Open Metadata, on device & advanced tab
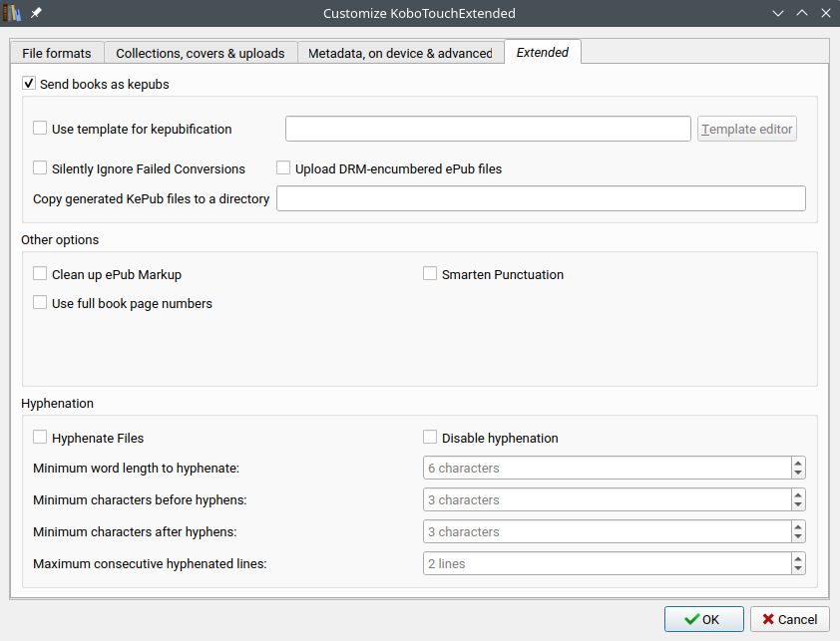The height and width of the screenshot is (641, 840). 400,53
